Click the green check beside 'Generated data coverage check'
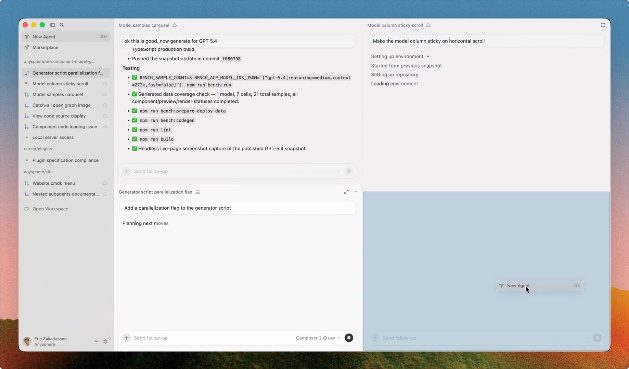The width and height of the screenshot is (629, 369). (134, 94)
